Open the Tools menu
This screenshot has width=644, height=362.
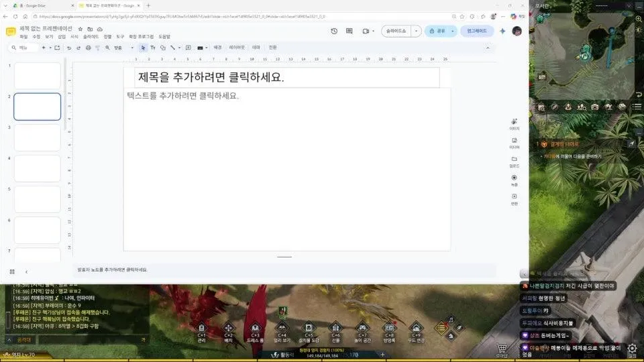pos(120,37)
